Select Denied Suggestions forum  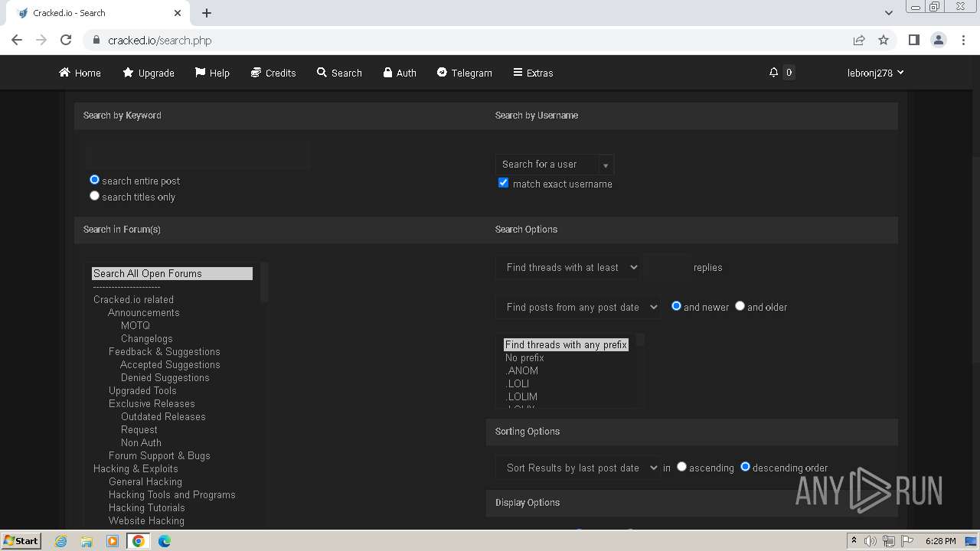[x=165, y=377]
